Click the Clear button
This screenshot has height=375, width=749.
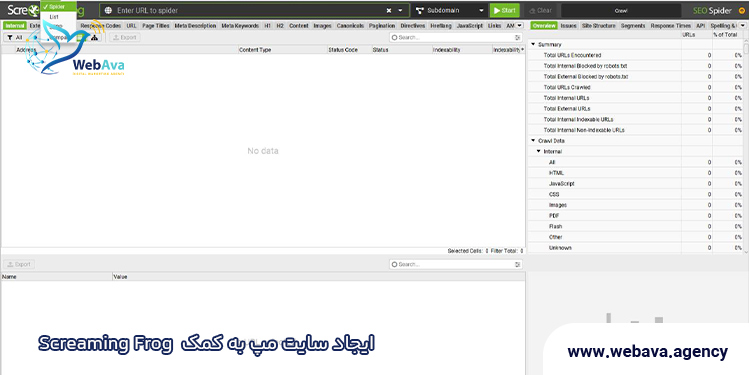pos(540,11)
